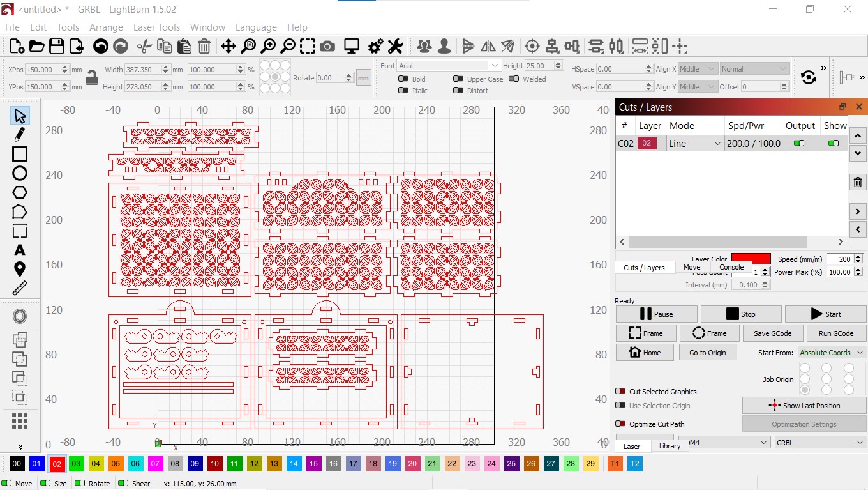
Task: Select the Rectangle drawing tool
Action: click(20, 154)
